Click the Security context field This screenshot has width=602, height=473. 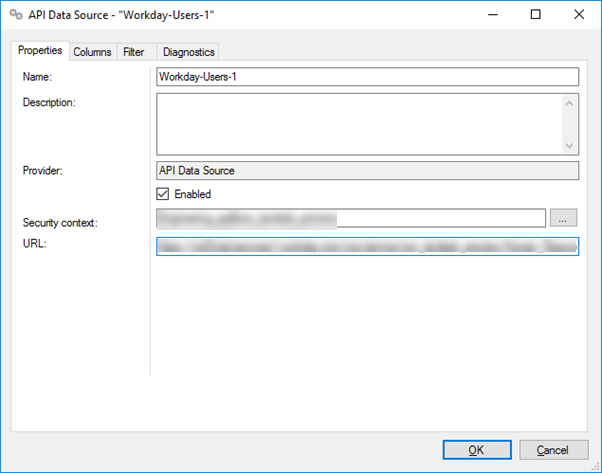point(351,218)
